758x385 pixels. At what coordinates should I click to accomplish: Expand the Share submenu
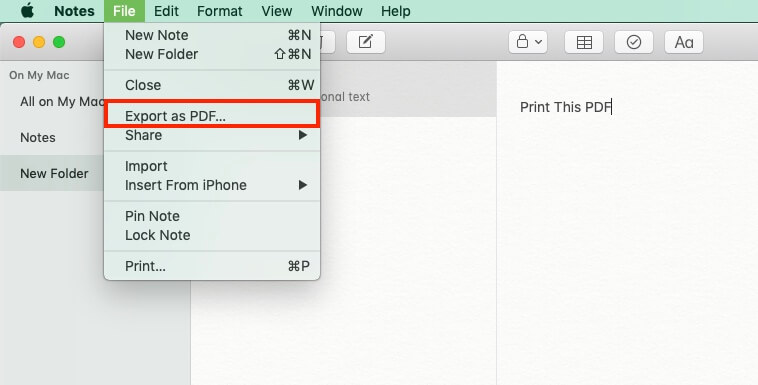[x=212, y=135]
